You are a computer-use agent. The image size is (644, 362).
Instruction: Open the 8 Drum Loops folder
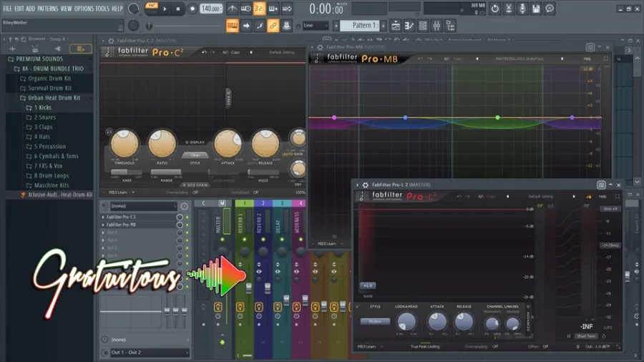point(48,175)
